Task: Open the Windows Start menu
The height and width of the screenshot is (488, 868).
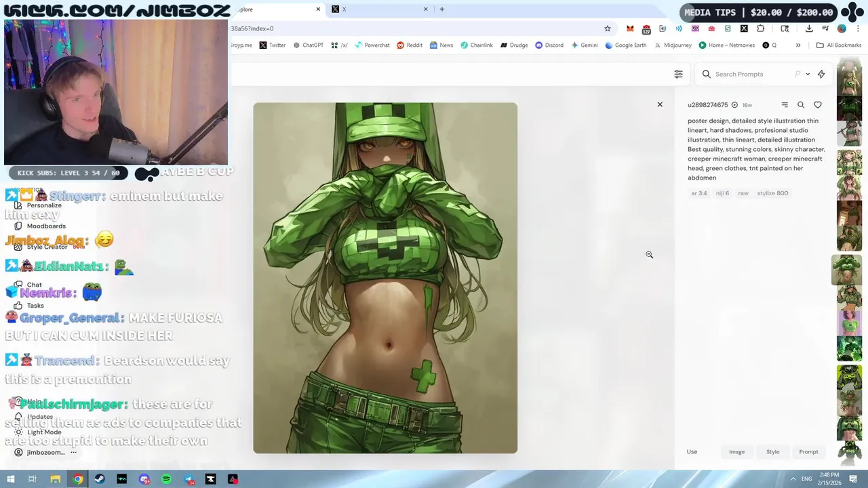Action: 10,479
